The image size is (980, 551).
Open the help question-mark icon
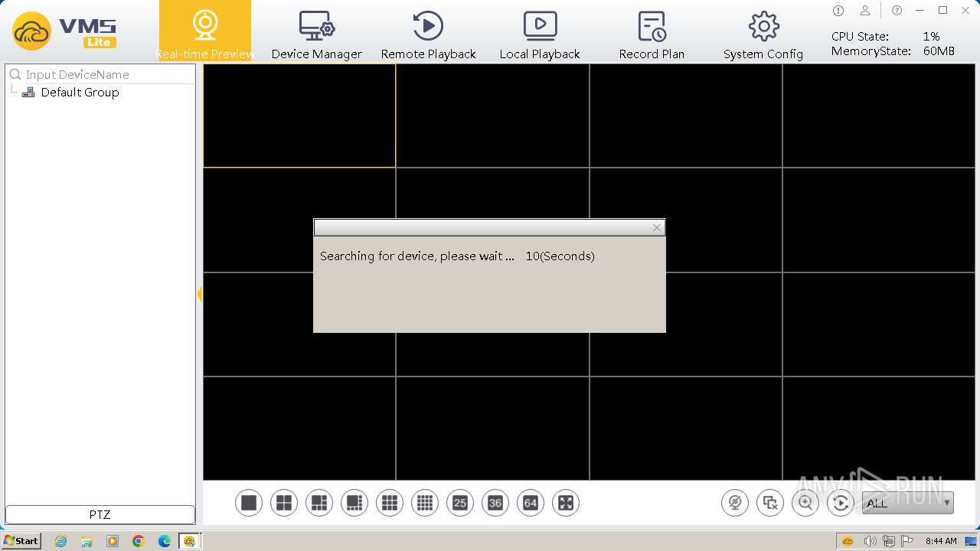[897, 11]
